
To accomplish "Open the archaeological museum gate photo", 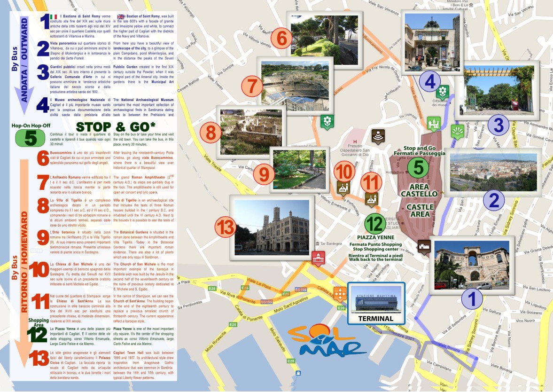I will tap(432, 42).
